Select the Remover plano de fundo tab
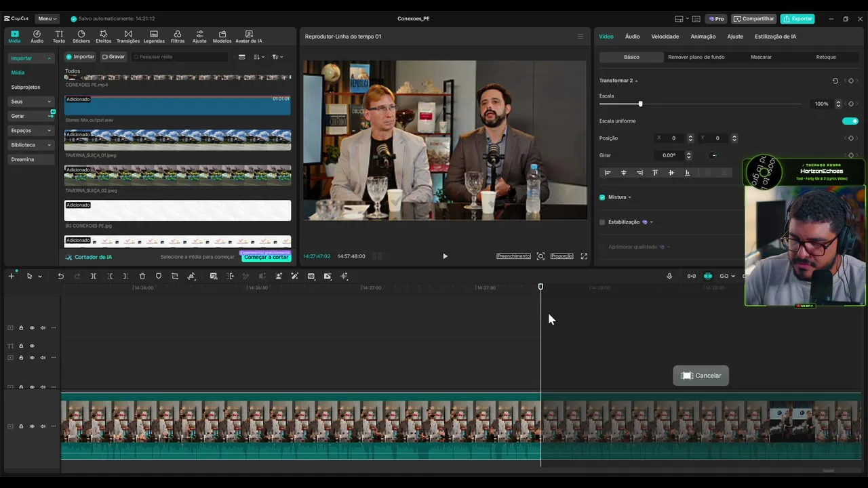 click(x=696, y=57)
